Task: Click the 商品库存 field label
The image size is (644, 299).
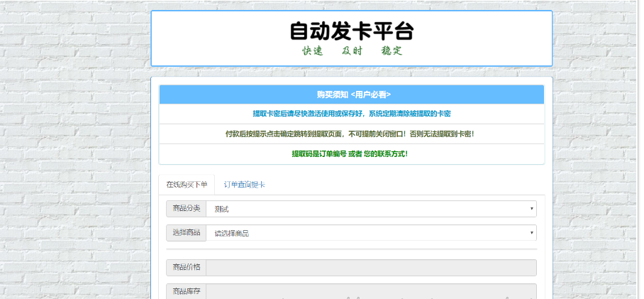Action: click(x=187, y=291)
